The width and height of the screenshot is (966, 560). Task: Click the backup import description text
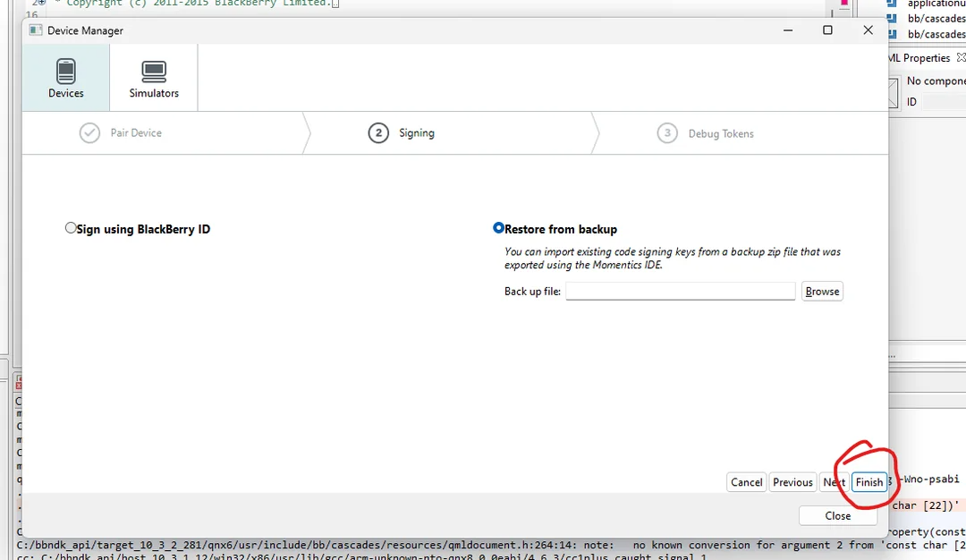(x=672, y=259)
